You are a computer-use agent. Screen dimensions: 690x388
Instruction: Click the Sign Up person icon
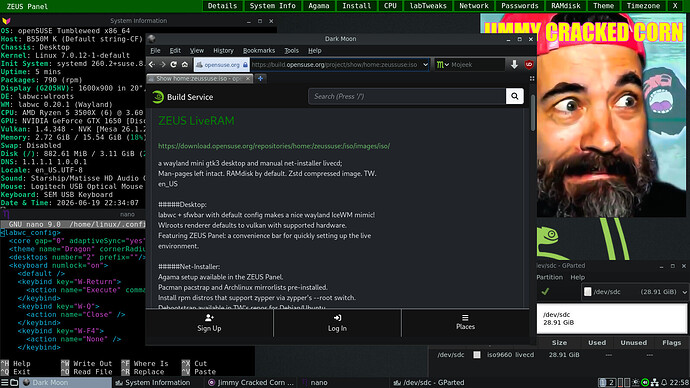[209, 318]
